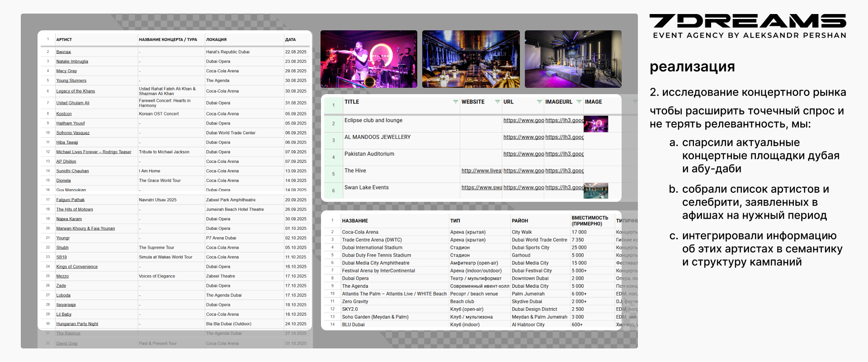
Task: Select the AL MANDOOS JEWELLERY title cell
Action: [x=401, y=140]
